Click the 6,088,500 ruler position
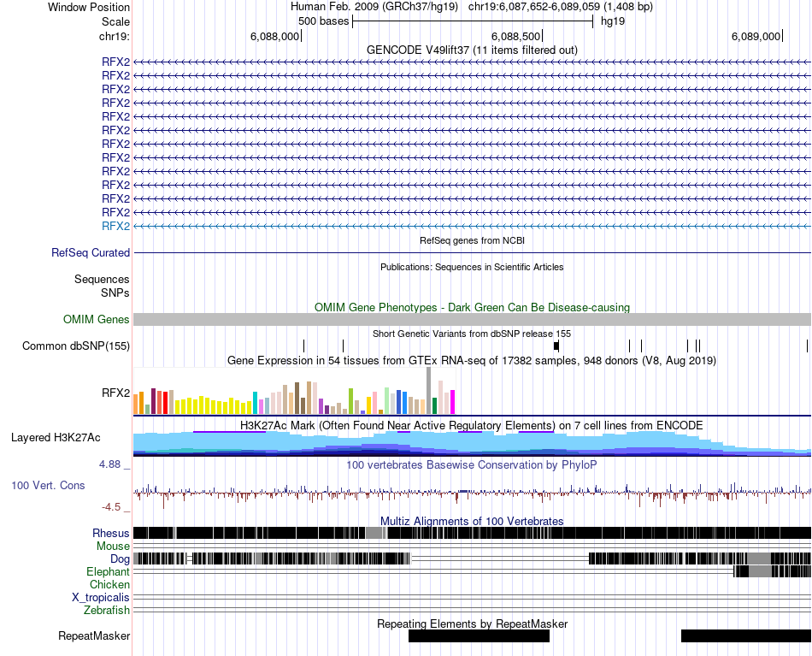Image resolution: width=812 pixels, height=656 pixels. pyautogui.click(x=515, y=36)
